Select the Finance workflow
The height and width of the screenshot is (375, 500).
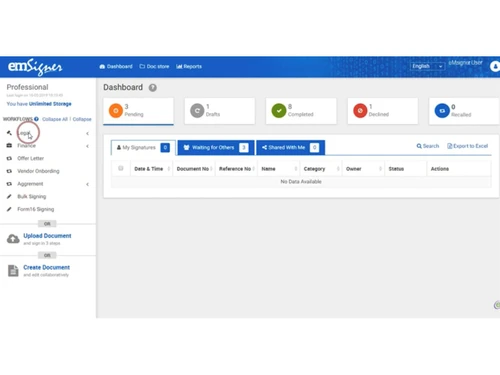click(27, 146)
